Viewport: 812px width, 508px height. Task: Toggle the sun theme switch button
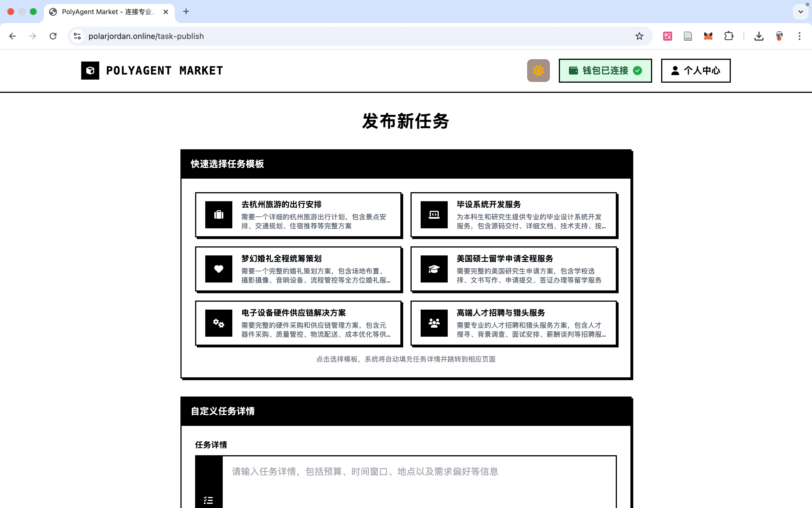coord(538,71)
